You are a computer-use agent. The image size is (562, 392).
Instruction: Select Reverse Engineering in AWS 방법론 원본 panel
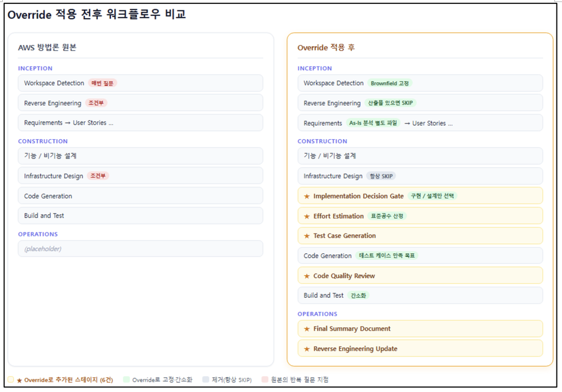pos(140,103)
